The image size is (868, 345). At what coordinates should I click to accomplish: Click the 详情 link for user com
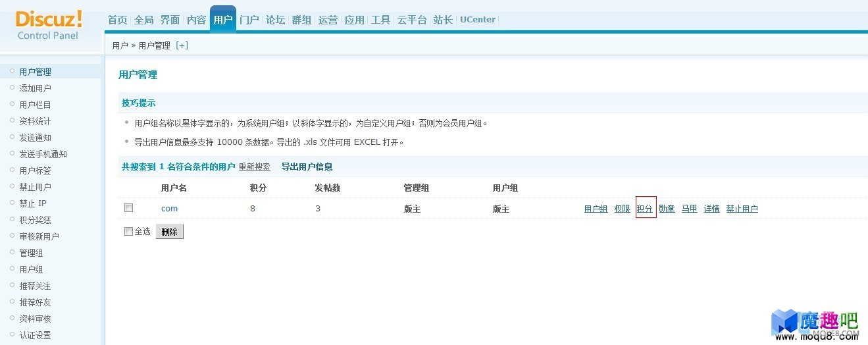click(x=711, y=209)
